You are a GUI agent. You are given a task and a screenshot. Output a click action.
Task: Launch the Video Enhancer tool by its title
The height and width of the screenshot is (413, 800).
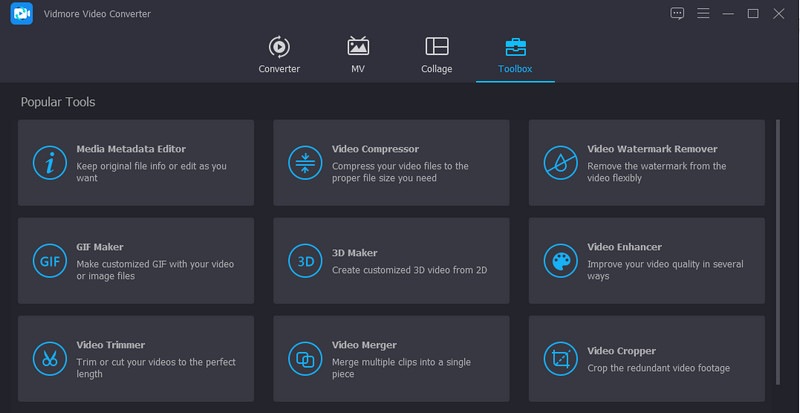[624, 247]
